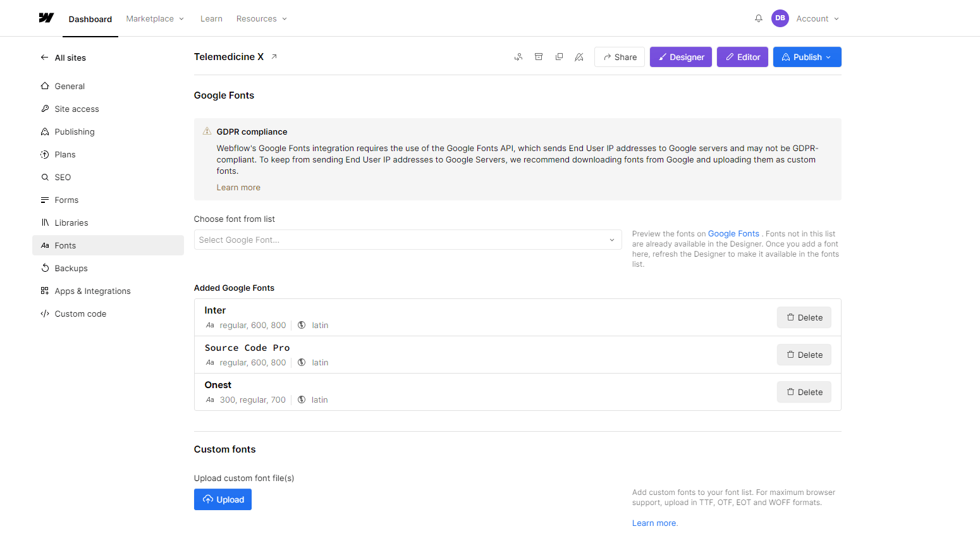Open Publishing settings in sidebar
The width and height of the screenshot is (980, 543).
tap(108, 131)
